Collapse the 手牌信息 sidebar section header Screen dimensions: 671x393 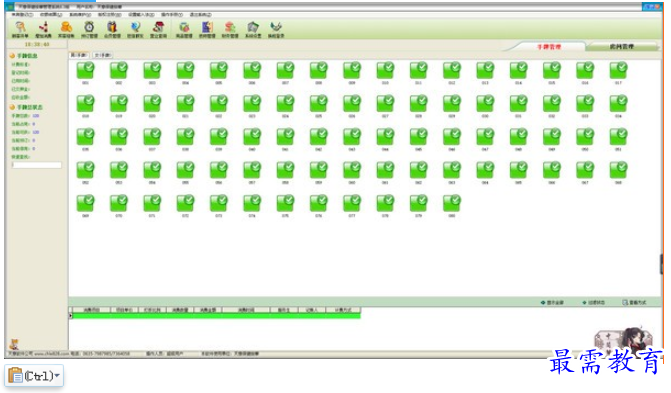click(24, 56)
